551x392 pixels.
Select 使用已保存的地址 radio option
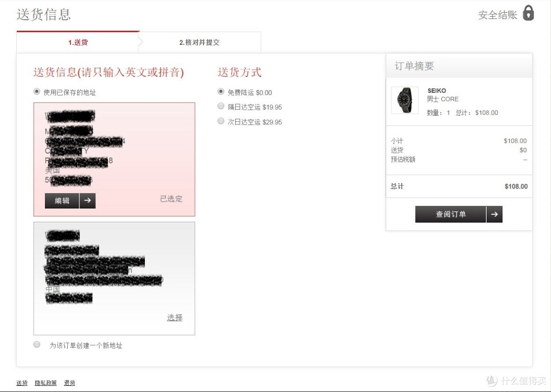[37, 91]
